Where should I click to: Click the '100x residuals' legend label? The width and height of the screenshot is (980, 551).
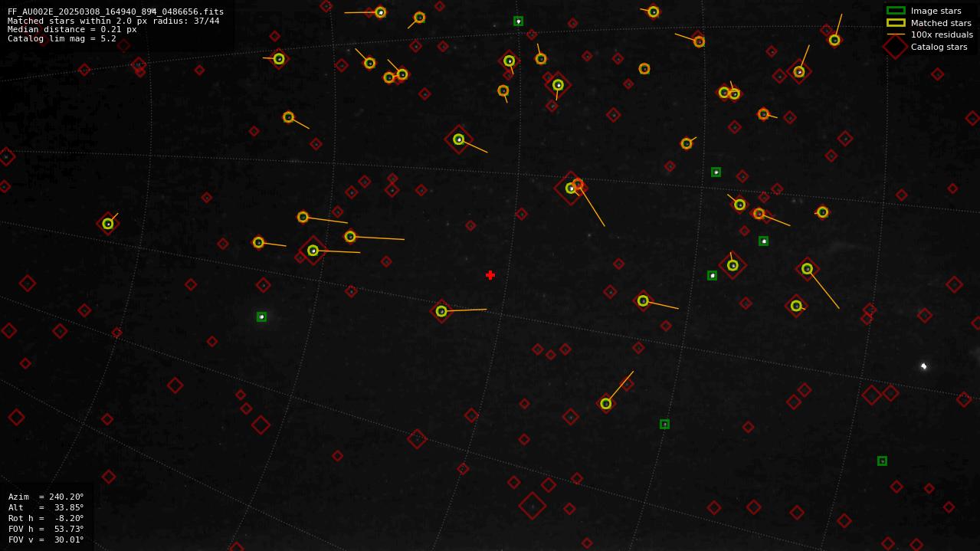pos(942,34)
